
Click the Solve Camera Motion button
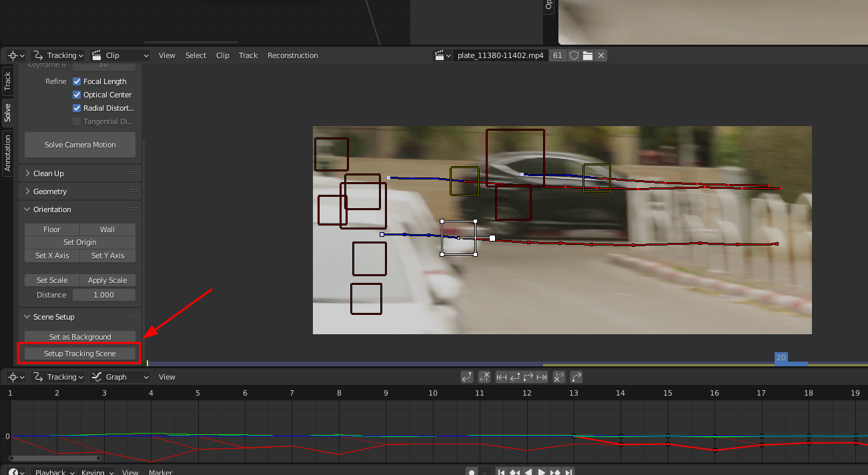(80, 145)
